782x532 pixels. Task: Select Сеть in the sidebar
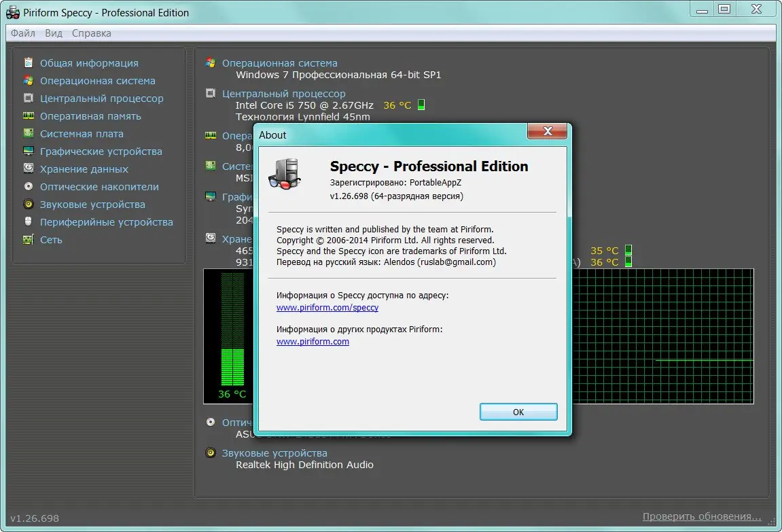tap(51, 240)
